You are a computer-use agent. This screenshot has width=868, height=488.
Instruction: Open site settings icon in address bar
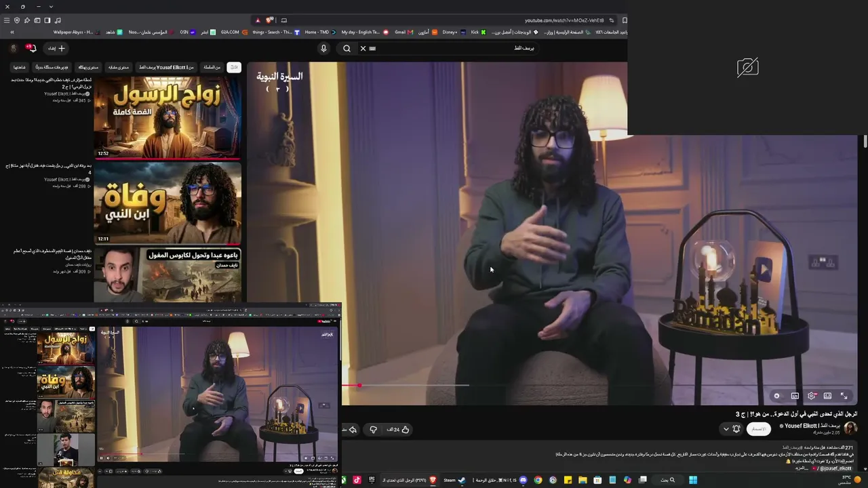click(612, 20)
